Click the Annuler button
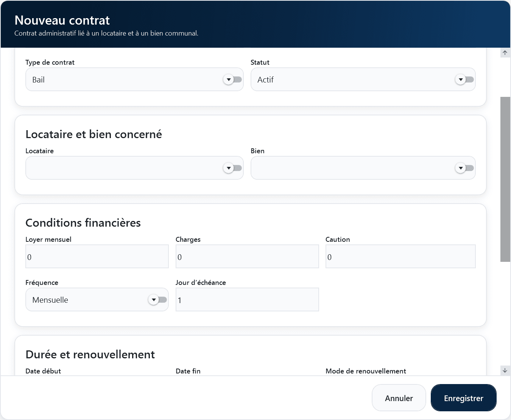The image size is (511, 420). point(399,398)
